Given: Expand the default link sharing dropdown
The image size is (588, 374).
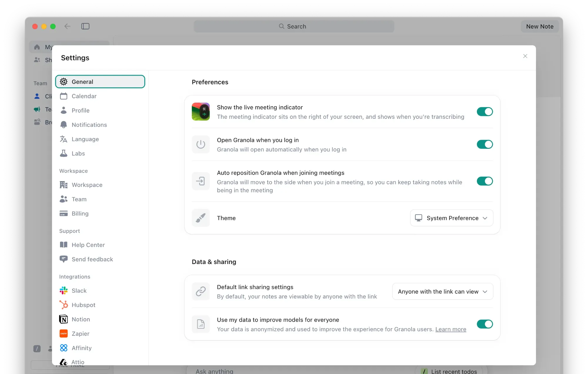Looking at the screenshot, I should tap(442, 291).
